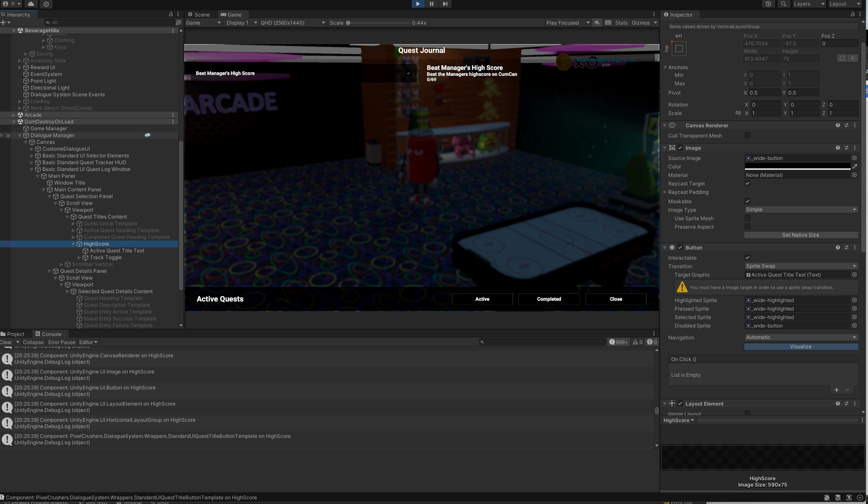This screenshot has height=504, width=868.
Task: Click the Close button in Quest Journal
Action: point(616,299)
